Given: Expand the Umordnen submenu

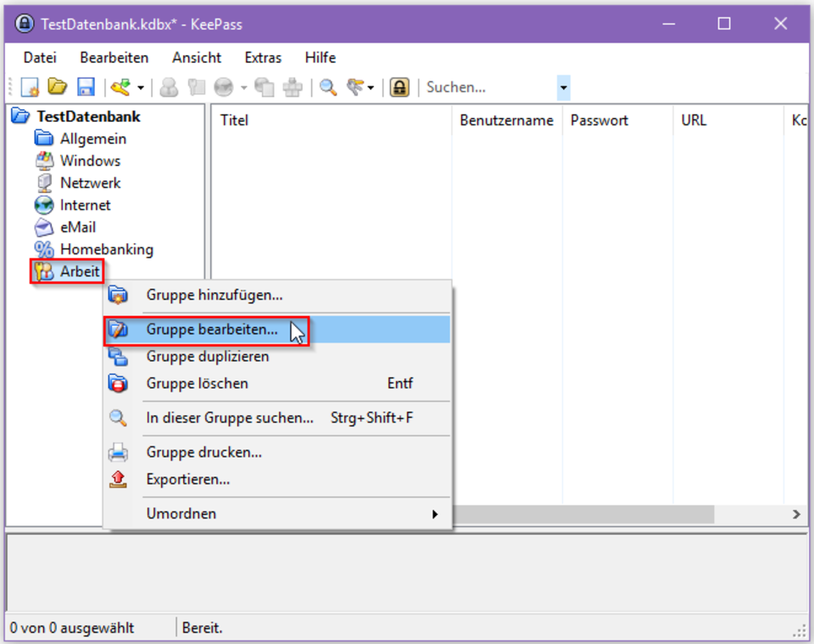Looking at the screenshot, I should 278,514.
